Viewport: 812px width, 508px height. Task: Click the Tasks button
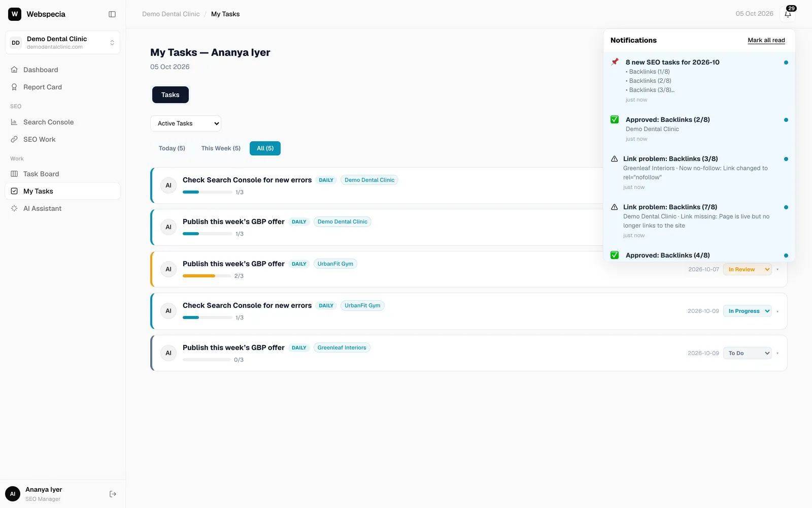pos(171,95)
